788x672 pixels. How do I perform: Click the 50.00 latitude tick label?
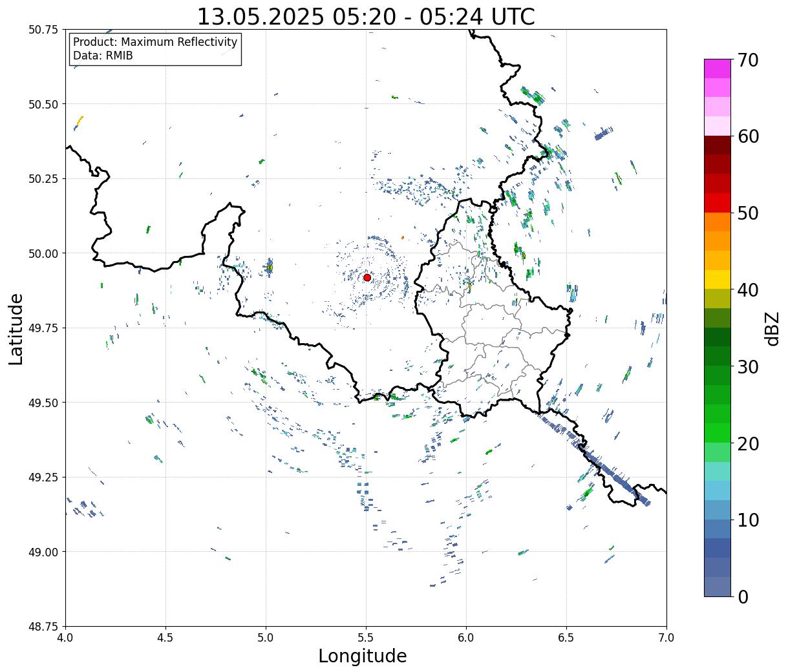coord(43,253)
